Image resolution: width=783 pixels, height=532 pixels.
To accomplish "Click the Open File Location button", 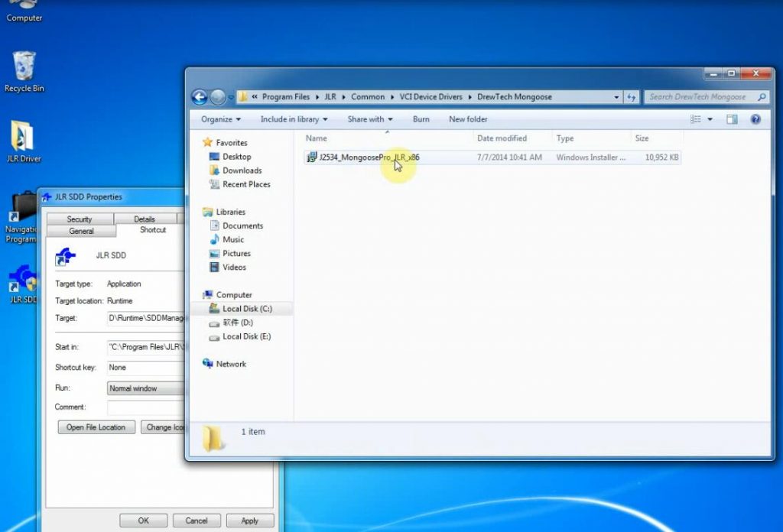I will 96,427.
